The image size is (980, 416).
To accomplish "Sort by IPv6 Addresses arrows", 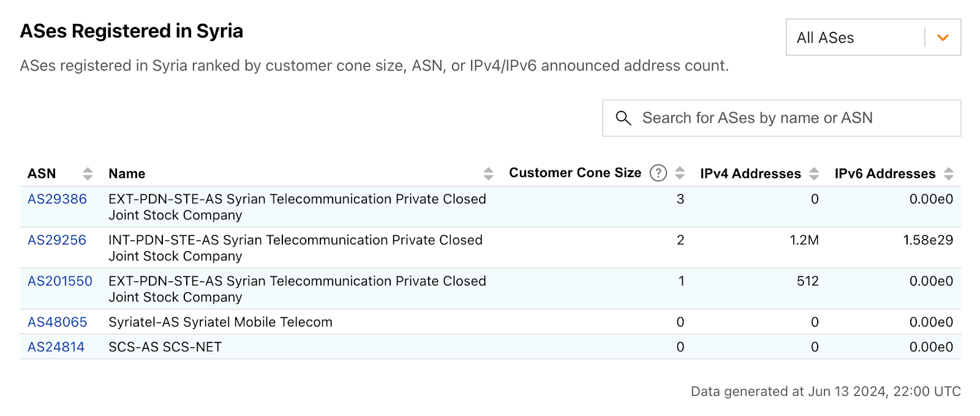I will pyautogui.click(x=948, y=174).
